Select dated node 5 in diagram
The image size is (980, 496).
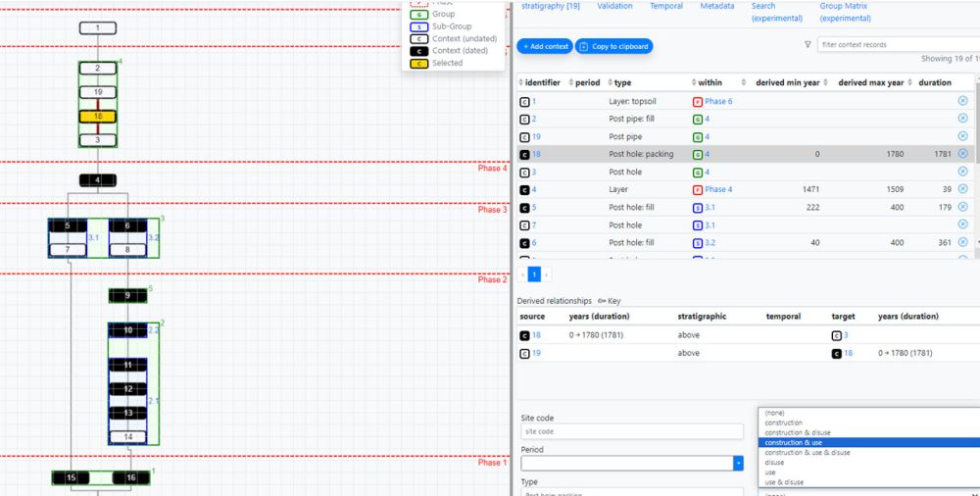click(68, 225)
